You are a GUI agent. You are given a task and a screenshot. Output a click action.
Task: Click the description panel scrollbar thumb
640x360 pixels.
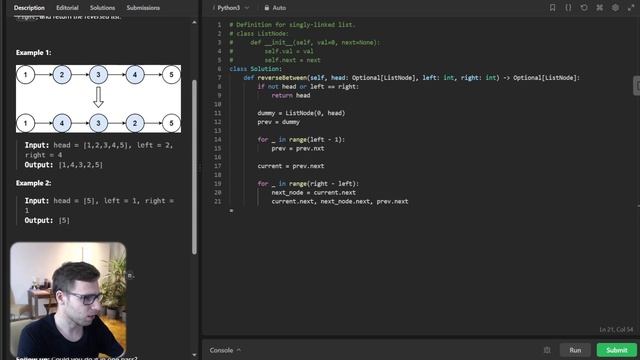pos(194,167)
